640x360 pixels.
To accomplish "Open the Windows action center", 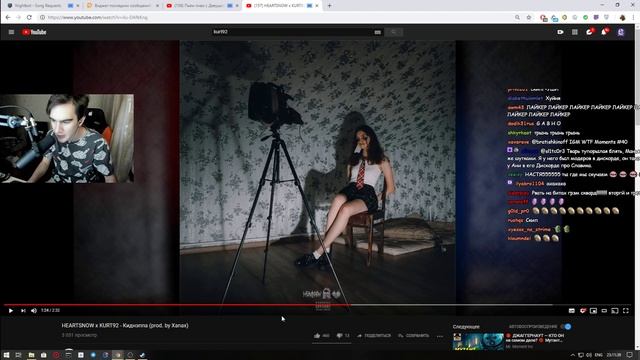I will 630,355.
